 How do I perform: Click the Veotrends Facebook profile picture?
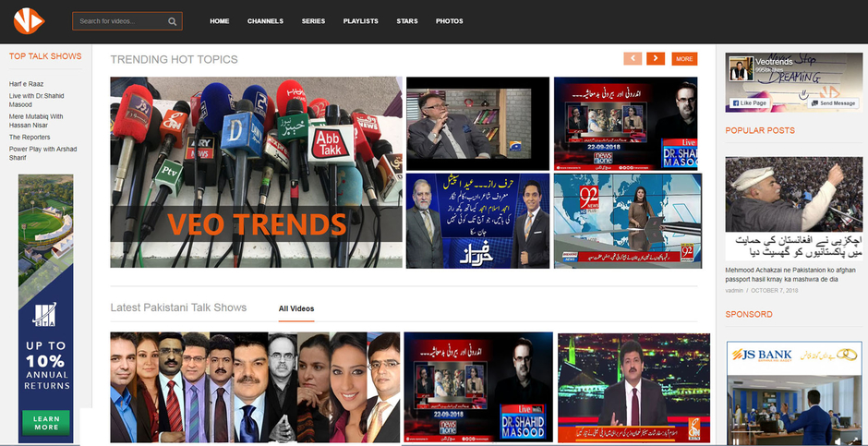tap(741, 68)
